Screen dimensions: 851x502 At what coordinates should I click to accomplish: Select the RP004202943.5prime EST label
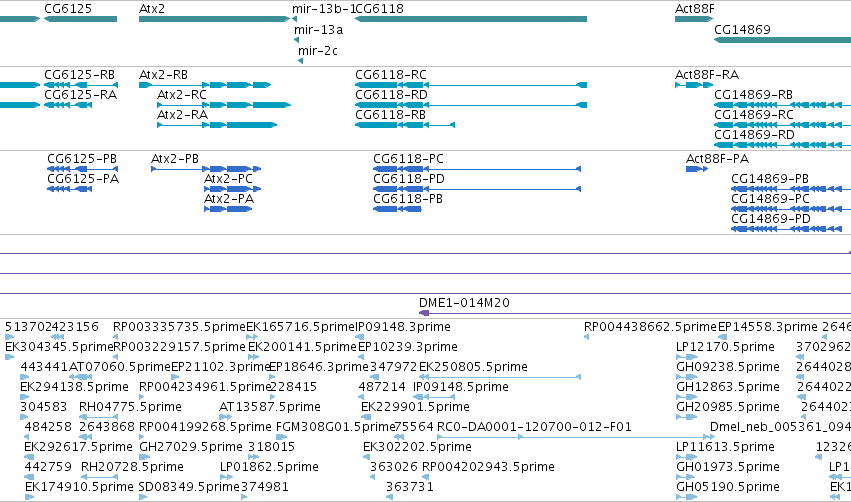488,467
